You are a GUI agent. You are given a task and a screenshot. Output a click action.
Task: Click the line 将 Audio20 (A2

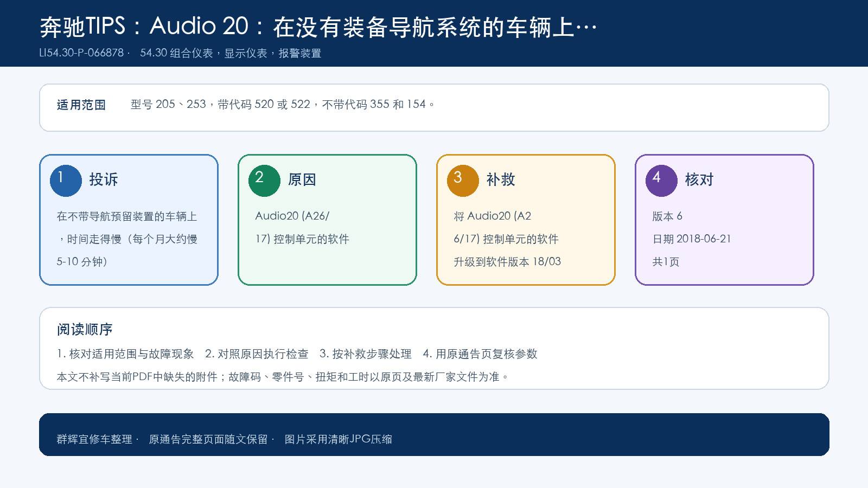tap(493, 216)
